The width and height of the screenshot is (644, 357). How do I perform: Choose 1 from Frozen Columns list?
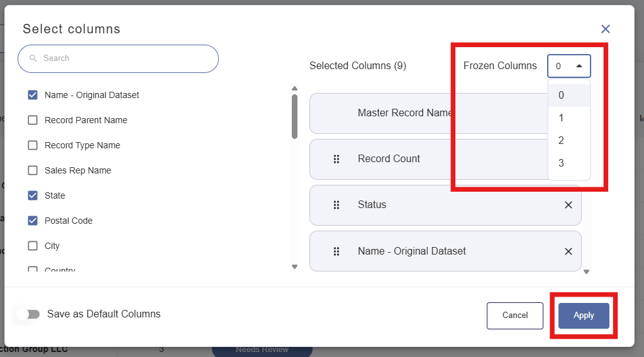[569, 118]
